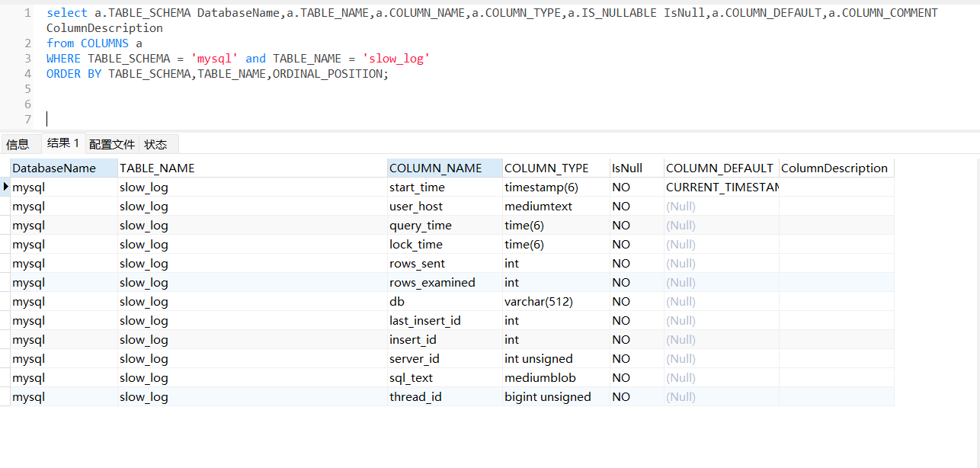Click the bigint unsigned type cell
Viewport: 980px width, 468px height.
pos(556,397)
